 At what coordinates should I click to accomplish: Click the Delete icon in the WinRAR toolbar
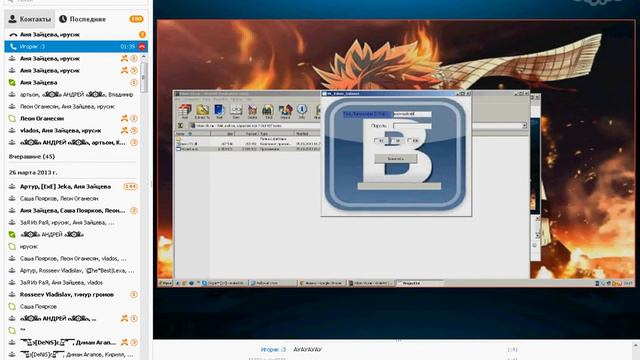[252, 111]
